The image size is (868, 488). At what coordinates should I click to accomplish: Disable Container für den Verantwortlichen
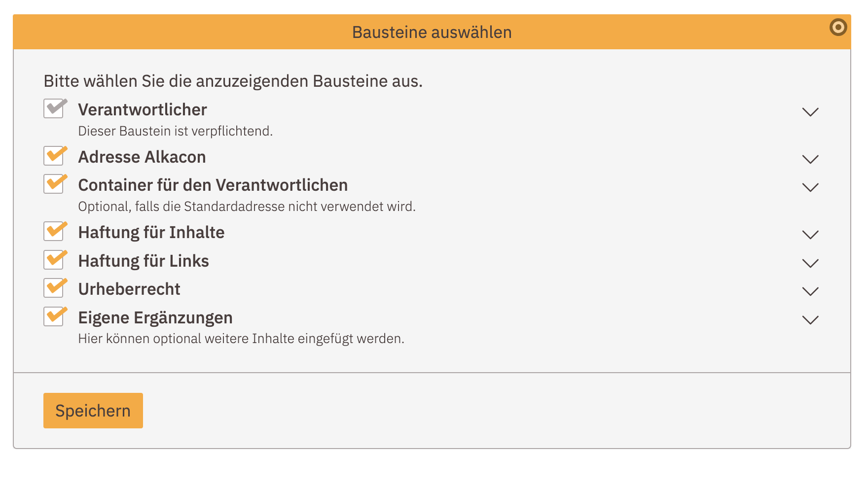click(x=54, y=184)
